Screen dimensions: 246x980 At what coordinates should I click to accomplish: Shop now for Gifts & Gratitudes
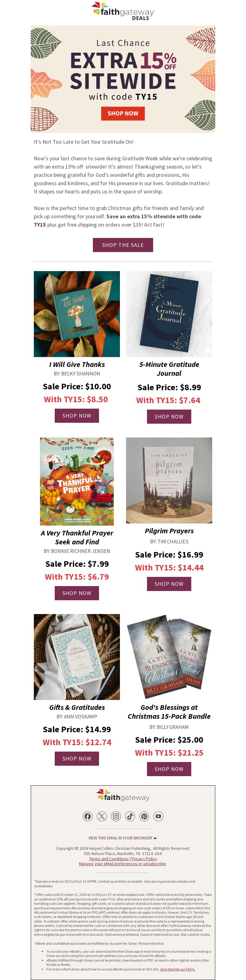click(x=77, y=759)
